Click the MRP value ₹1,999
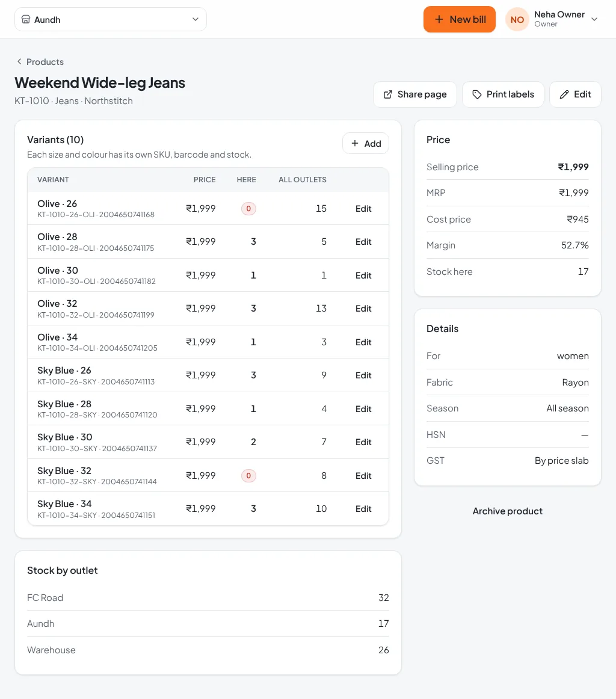This screenshot has width=616, height=699. point(574,192)
